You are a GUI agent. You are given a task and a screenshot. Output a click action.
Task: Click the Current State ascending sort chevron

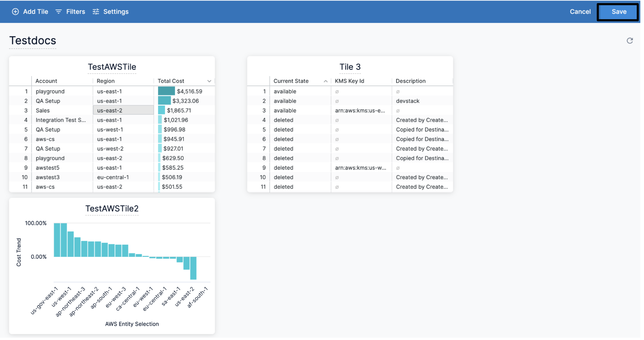tap(325, 81)
